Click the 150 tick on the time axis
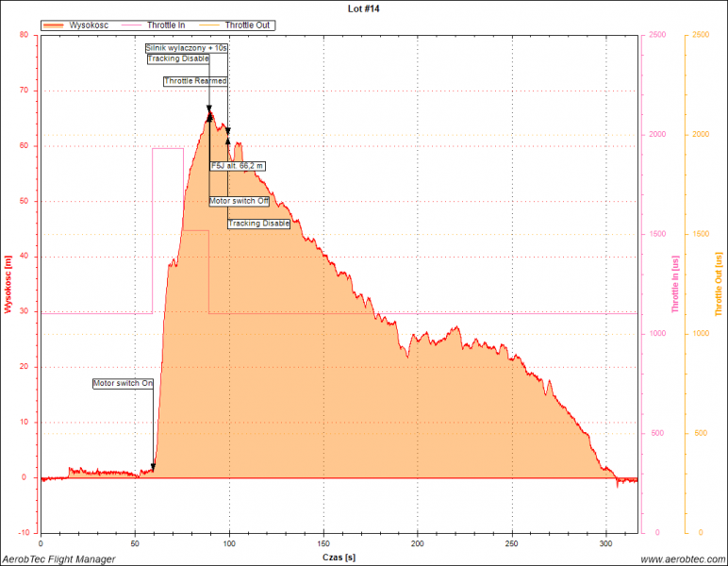Screen dimensions: 728x566 (x=323, y=544)
